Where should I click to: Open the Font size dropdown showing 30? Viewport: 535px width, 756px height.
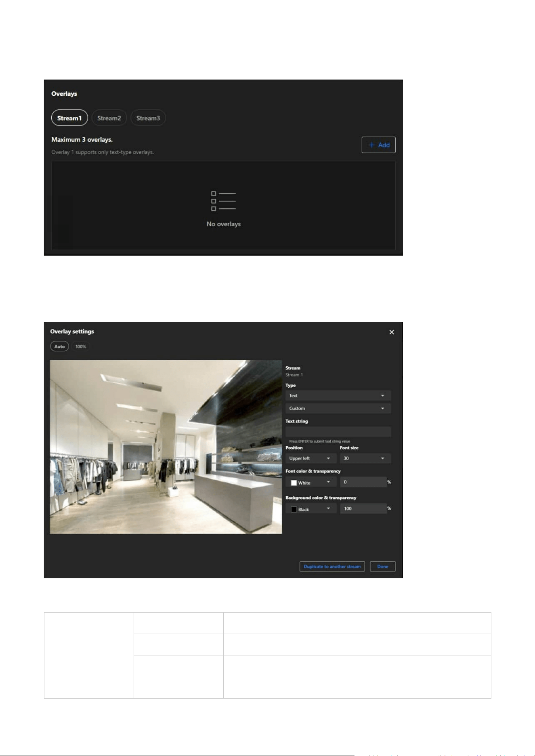[x=365, y=458]
